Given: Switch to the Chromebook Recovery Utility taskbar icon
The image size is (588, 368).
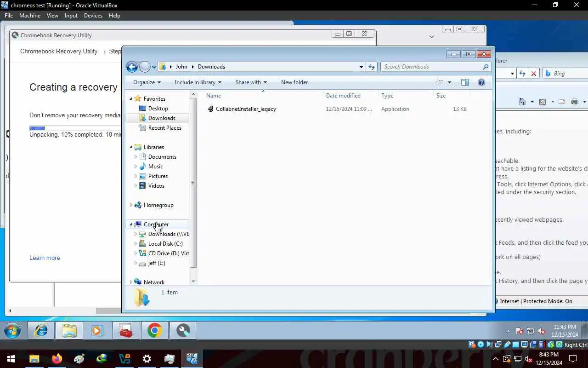Looking at the screenshot, I should 183,330.
